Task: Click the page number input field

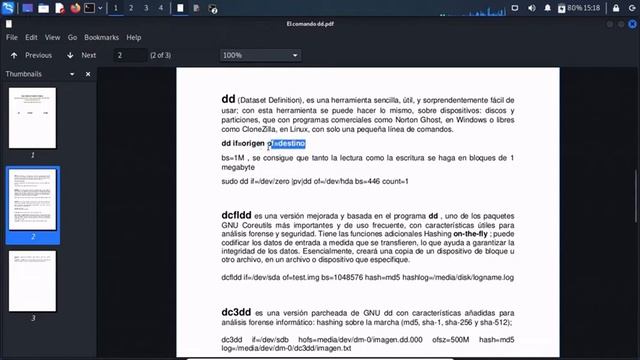Action: coord(130,55)
